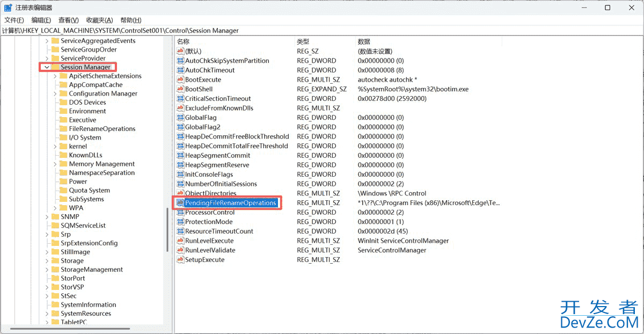This screenshot has width=644, height=334.
Task: Click the ab icon beside ObjectDirectories
Action: [x=180, y=193]
